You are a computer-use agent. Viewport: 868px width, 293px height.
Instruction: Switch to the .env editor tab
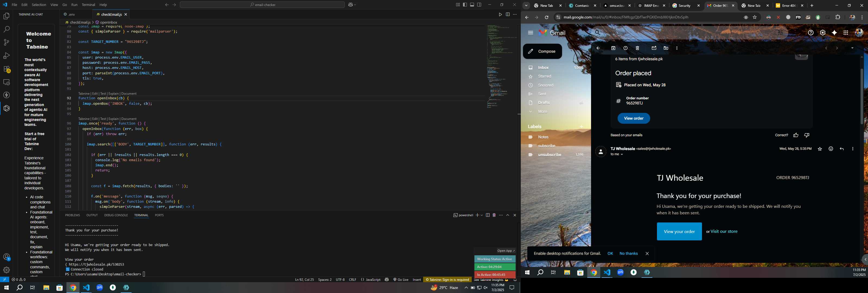click(72, 14)
